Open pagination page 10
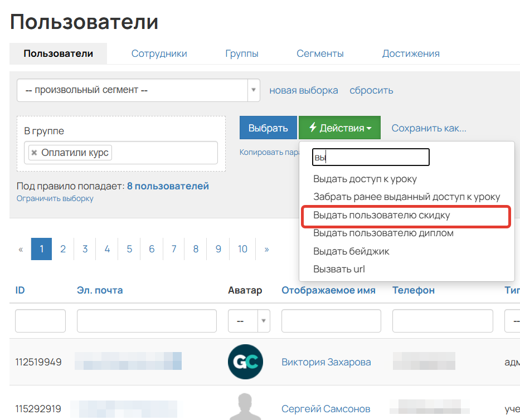The width and height of the screenshot is (520, 420). [x=242, y=249]
